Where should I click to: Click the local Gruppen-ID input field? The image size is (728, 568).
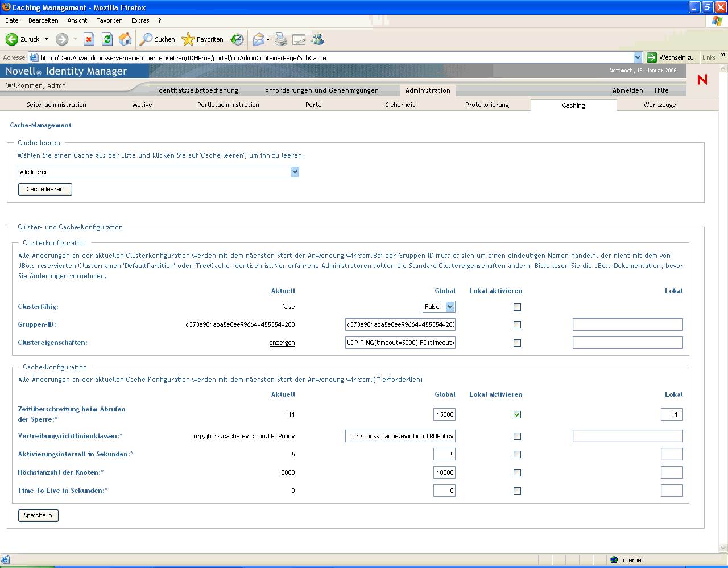(x=628, y=324)
